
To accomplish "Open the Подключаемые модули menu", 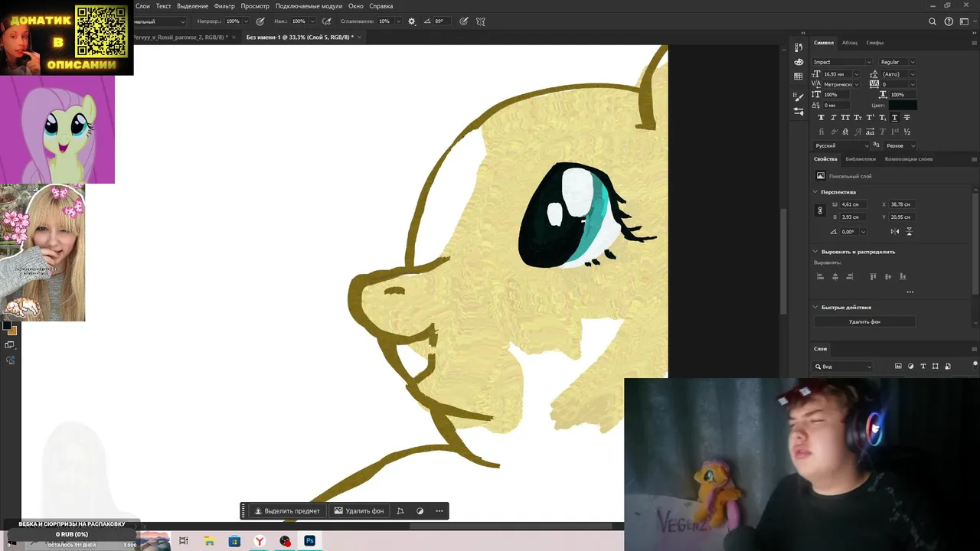I will (309, 6).
